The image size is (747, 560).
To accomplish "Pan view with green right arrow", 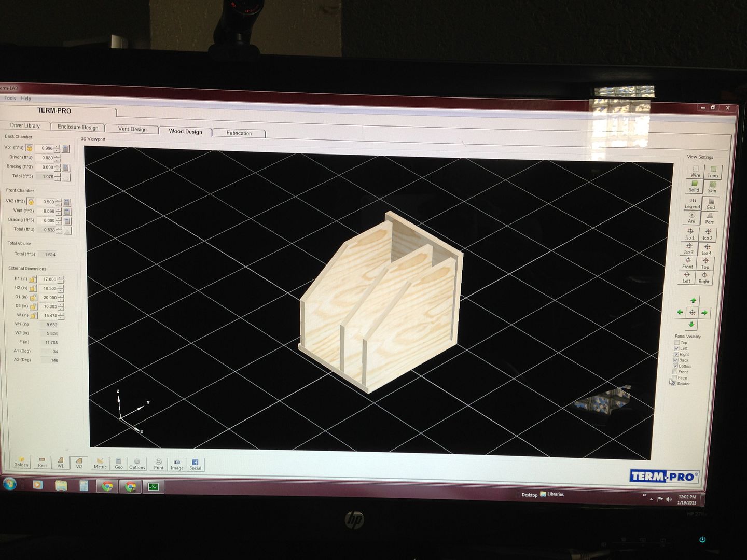I will (704, 313).
